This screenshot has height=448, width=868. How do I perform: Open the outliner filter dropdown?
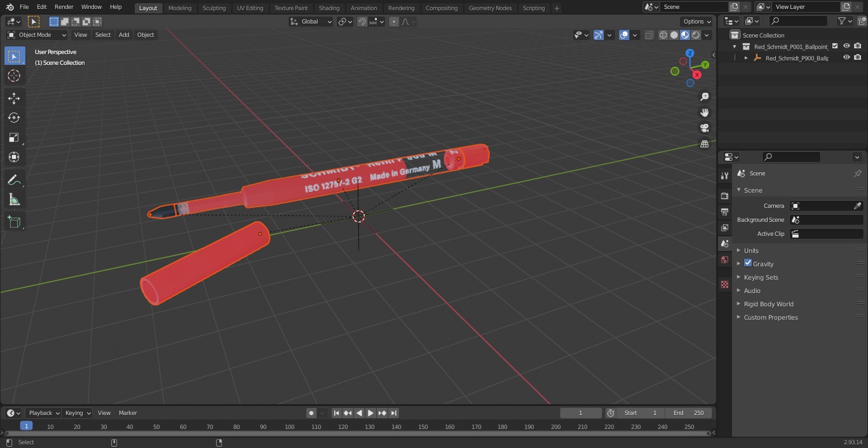(x=844, y=21)
